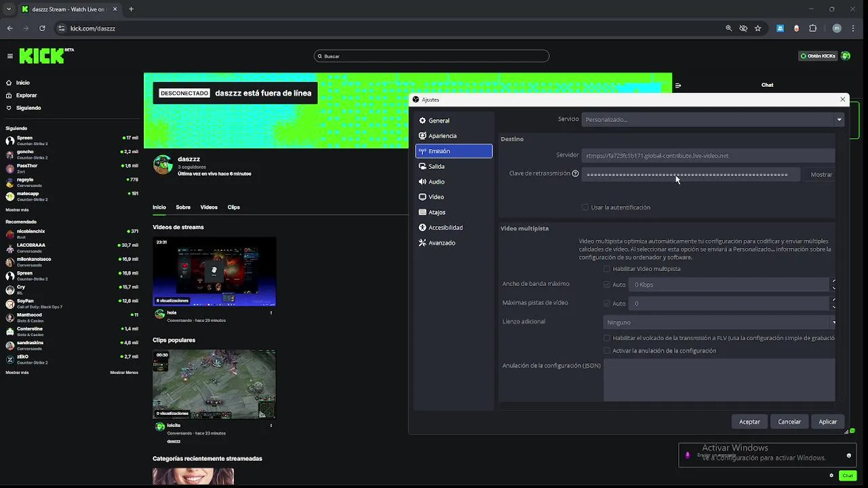Click Clave de retransmisión password field

pos(690,174)
